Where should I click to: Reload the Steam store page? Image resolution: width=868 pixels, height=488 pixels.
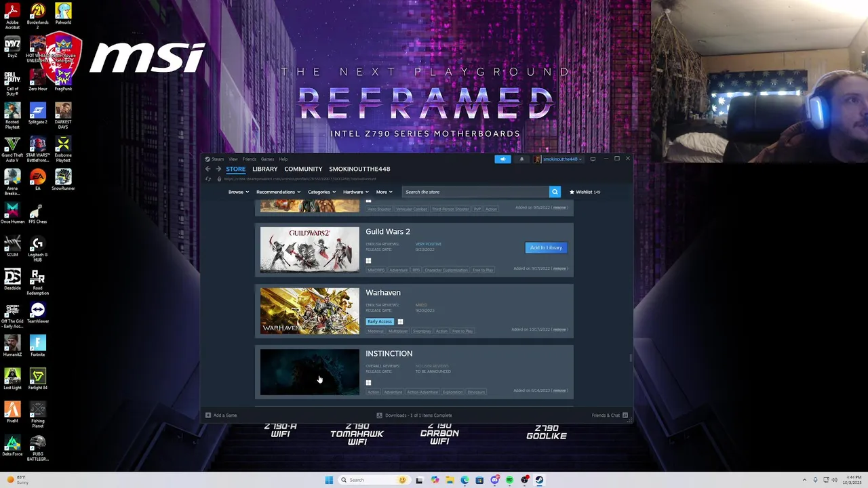pyautogui.click(x=208, y=179)
